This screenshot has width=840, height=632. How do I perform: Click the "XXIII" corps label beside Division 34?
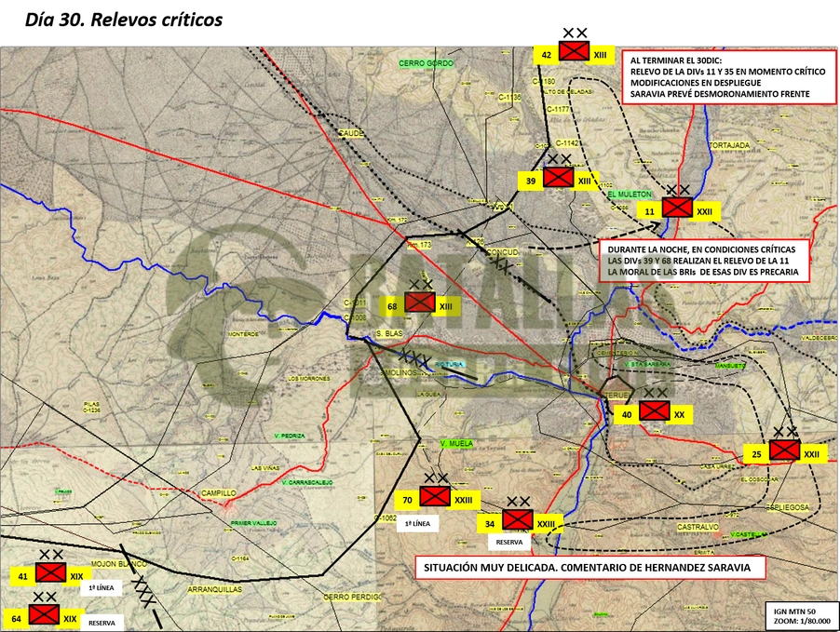pyautogui.click(x=547, y=524)
